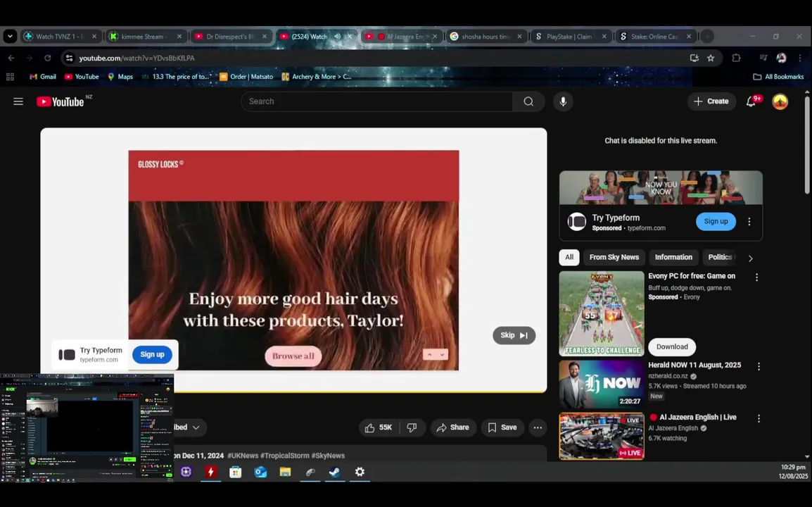Screen dimensions: 812x507
Task: Switch to kimmee Stream tab
Action: (145, 37)
